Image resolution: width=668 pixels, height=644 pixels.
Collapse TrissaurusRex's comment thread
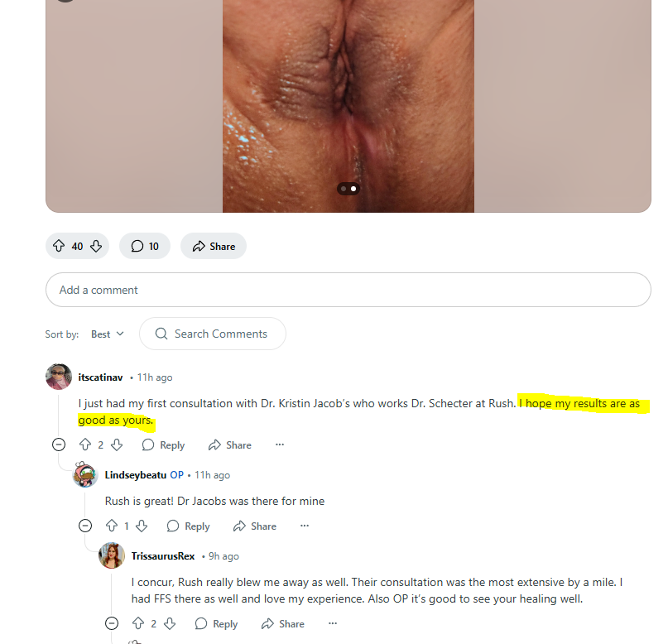point(112,623)
